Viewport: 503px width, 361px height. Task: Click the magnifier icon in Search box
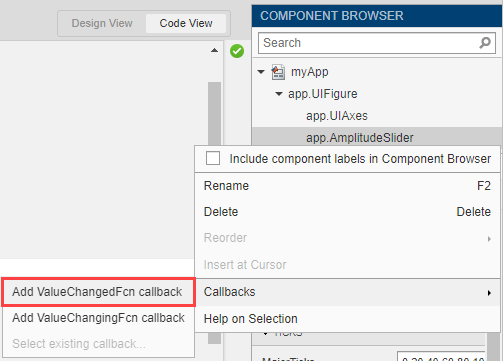point(485,43)
